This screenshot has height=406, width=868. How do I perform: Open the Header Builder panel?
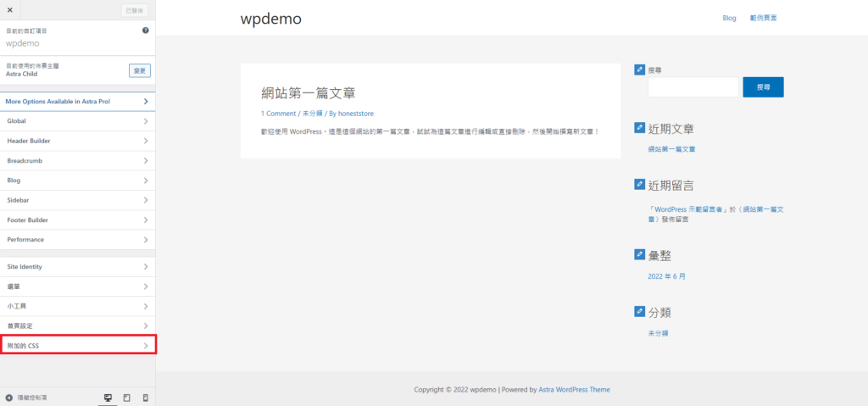point(77,141)
